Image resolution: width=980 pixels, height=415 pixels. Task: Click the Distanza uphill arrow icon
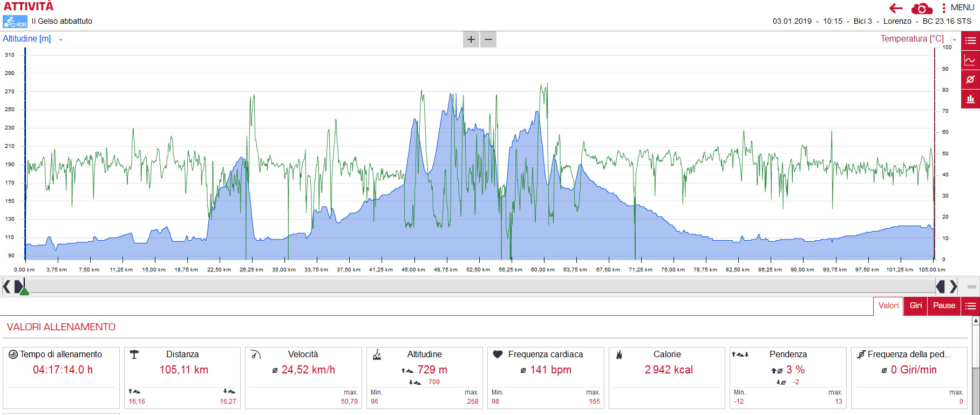(134, 391)
